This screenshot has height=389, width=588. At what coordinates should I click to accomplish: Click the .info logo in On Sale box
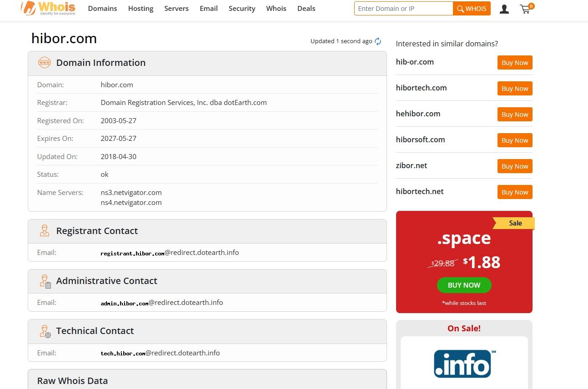(464, 363)
